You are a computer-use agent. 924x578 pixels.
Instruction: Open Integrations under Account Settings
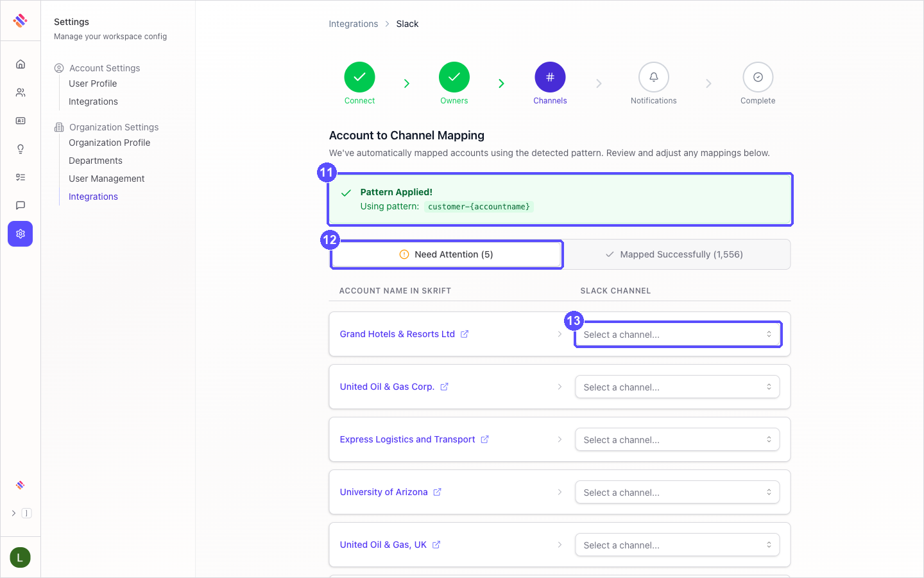coord(93,101)
